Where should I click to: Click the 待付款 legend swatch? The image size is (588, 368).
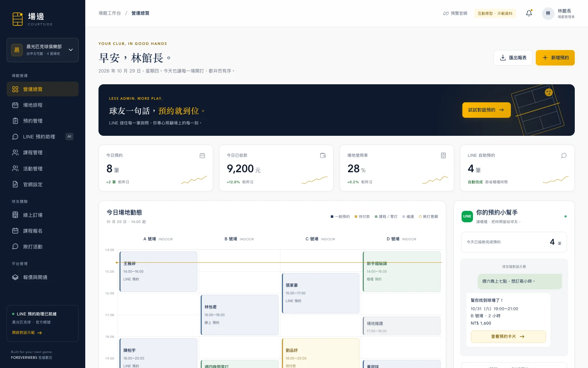(356, 217)
